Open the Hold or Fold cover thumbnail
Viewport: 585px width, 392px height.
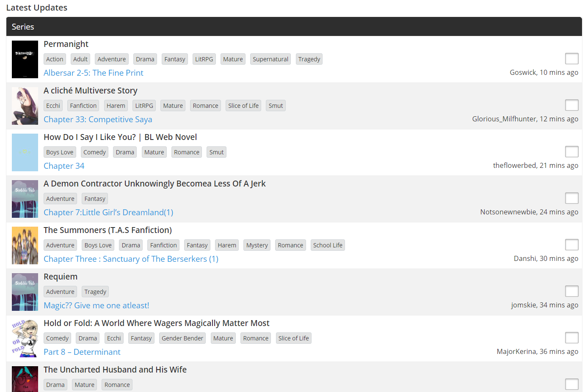tap(25, 338)
